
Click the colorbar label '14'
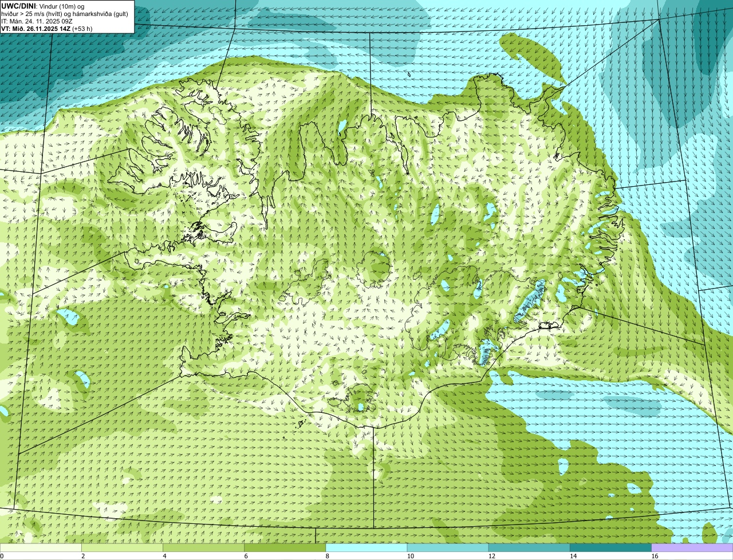[573, 556]
